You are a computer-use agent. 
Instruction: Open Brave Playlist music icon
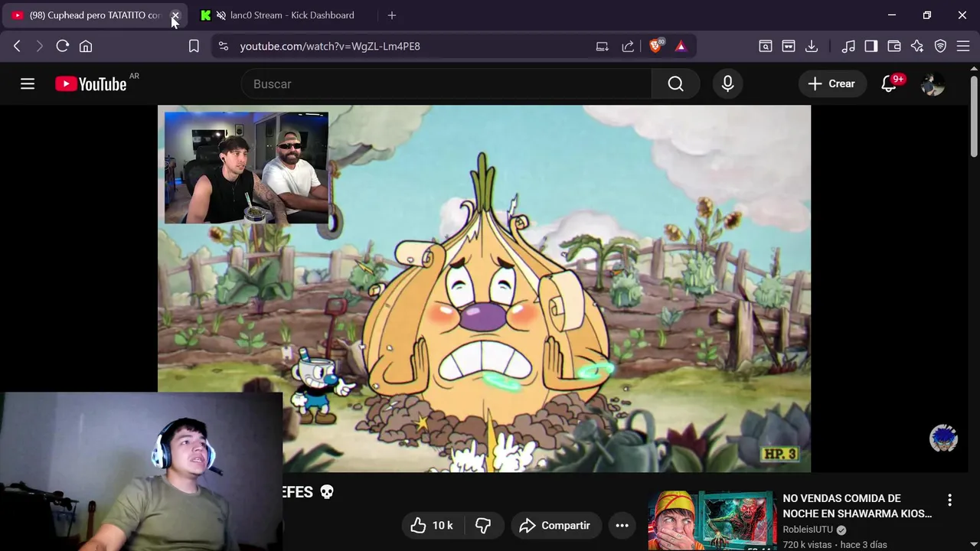(x=848, y=46)
